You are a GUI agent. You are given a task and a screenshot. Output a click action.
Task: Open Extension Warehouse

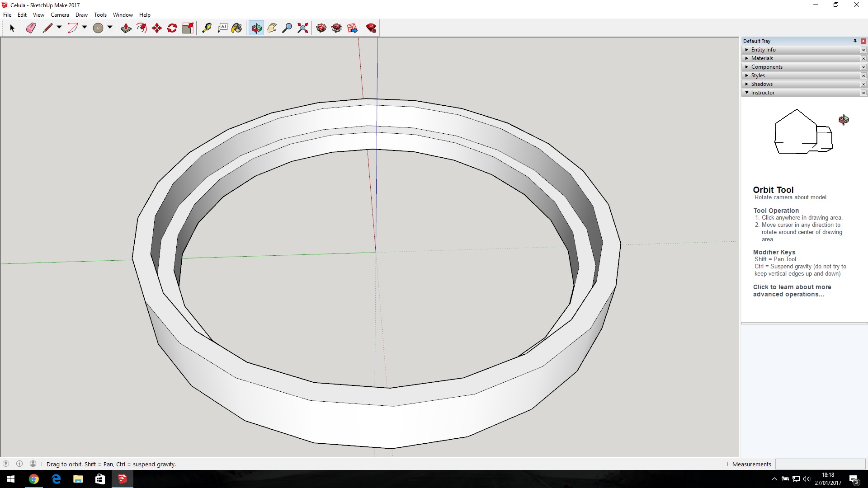[x=337, y=28]
